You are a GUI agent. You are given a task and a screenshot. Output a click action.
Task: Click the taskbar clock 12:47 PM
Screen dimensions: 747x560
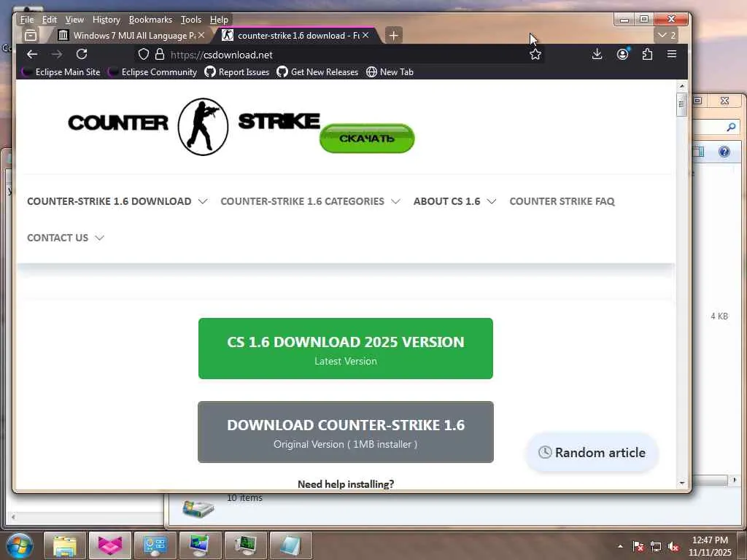coord(710,540)
